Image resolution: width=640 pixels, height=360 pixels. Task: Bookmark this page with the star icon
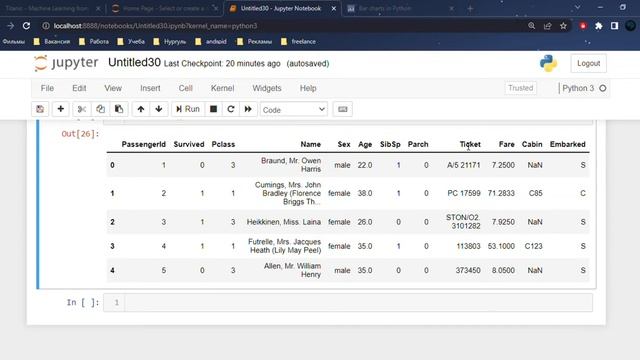(x=563, y=26)
